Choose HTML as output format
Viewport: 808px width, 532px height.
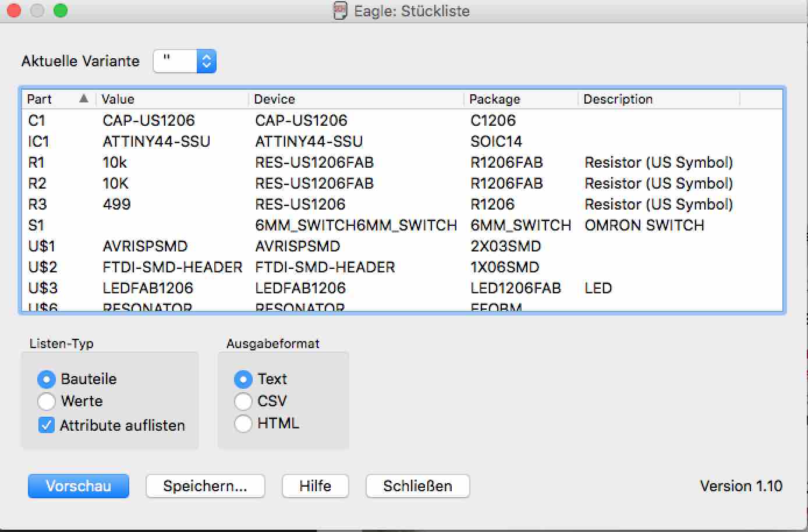243,424
